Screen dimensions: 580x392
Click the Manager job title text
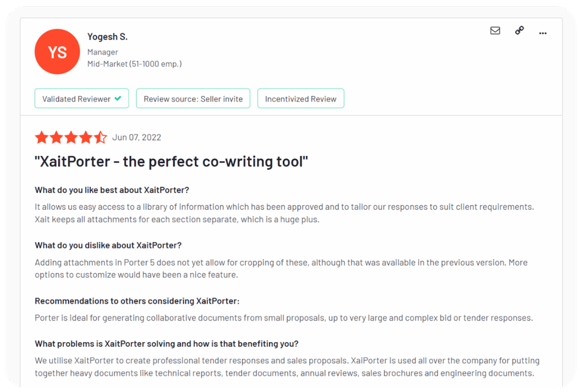point(103,52)
